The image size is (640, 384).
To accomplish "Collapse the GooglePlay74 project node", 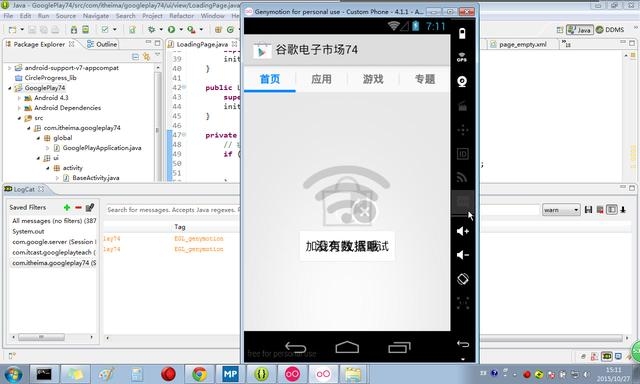I will [x=9, y=88].
